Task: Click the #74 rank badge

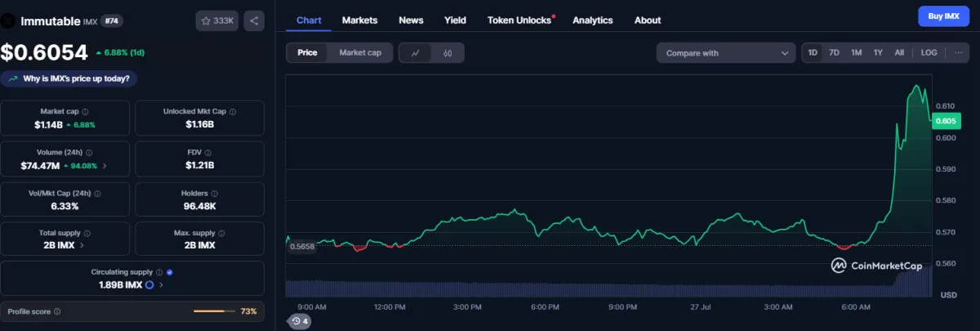Action: (113, 21)
